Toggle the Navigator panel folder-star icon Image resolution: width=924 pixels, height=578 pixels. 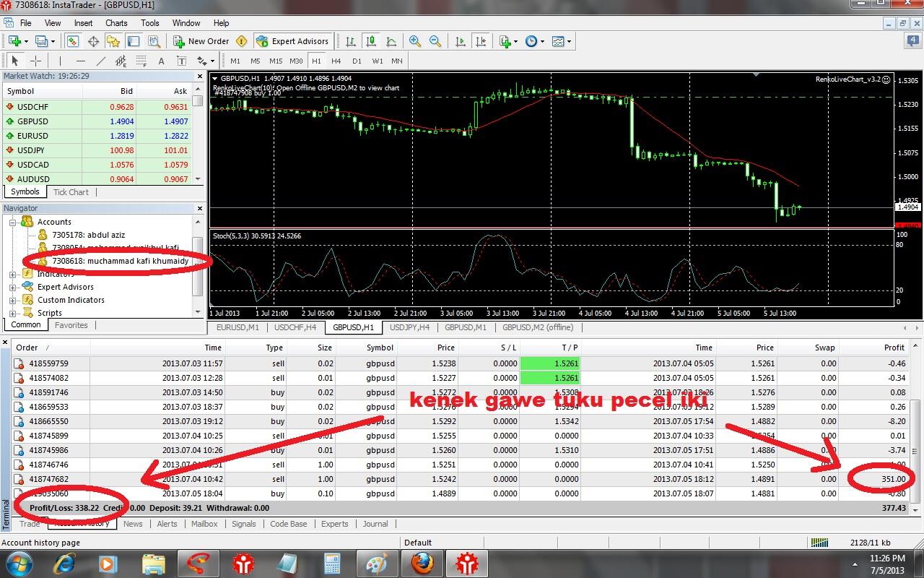113,41
